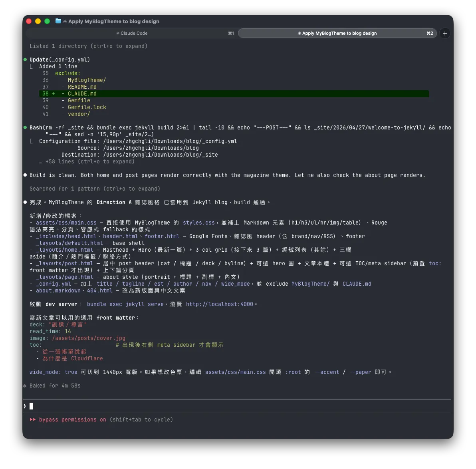Expand the 'Listed 1 directory' collapsed output

88,46
